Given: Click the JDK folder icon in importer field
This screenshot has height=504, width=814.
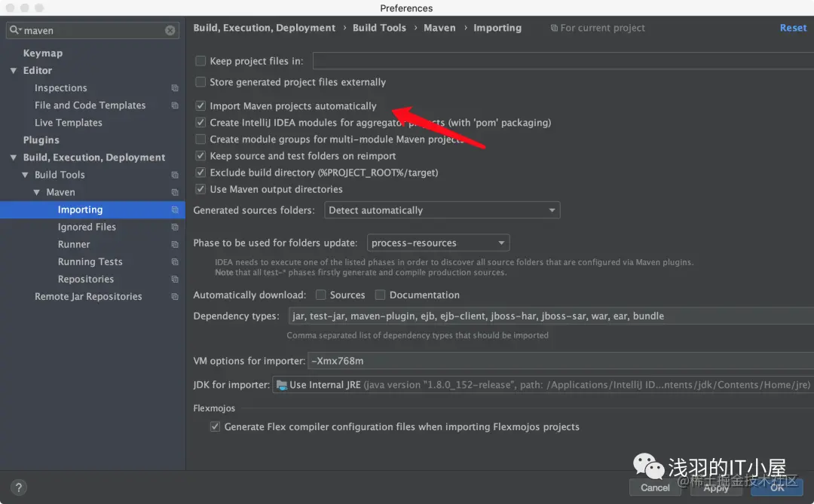Looking at the screenshot, I should [282, 385].
